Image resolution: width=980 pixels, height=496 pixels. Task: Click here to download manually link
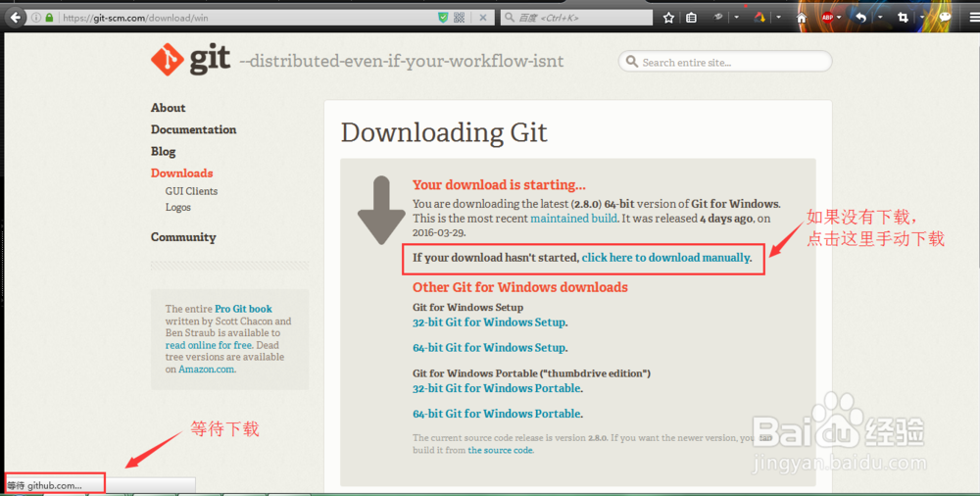coord(665,258)
